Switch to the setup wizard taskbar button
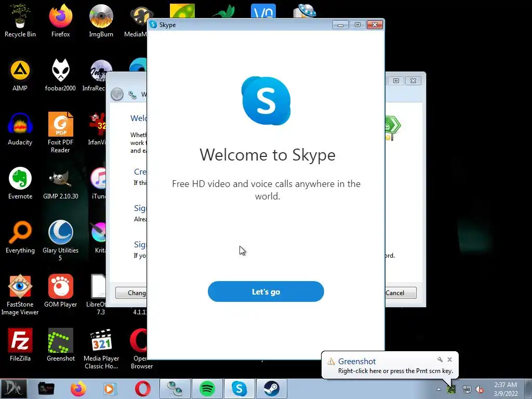 [175, 389]
